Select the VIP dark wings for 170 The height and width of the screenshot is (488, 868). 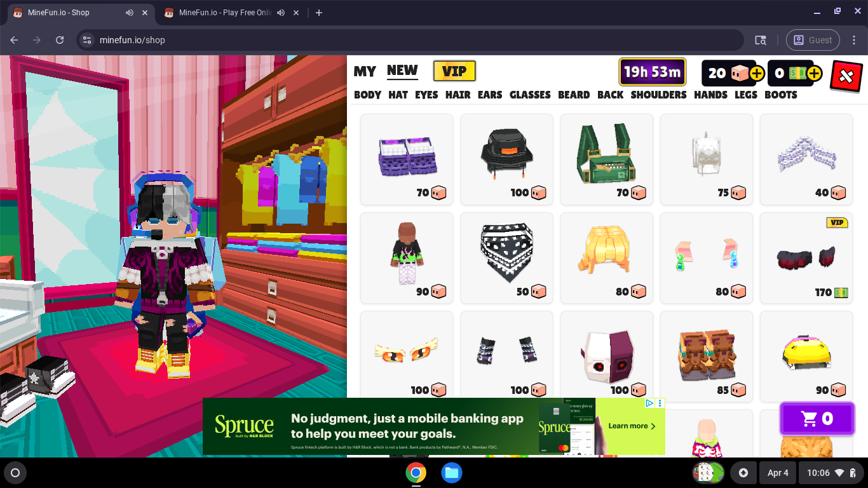(x=806, y=258)
